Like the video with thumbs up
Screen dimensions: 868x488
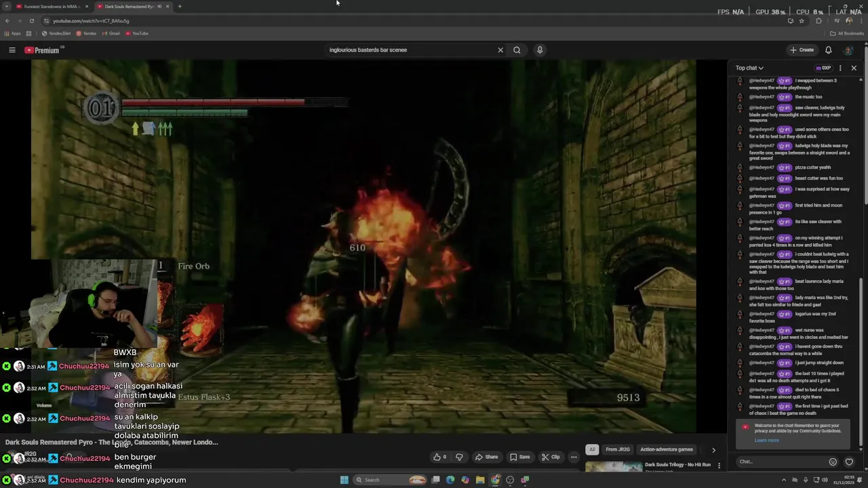[x=440, y=457]
